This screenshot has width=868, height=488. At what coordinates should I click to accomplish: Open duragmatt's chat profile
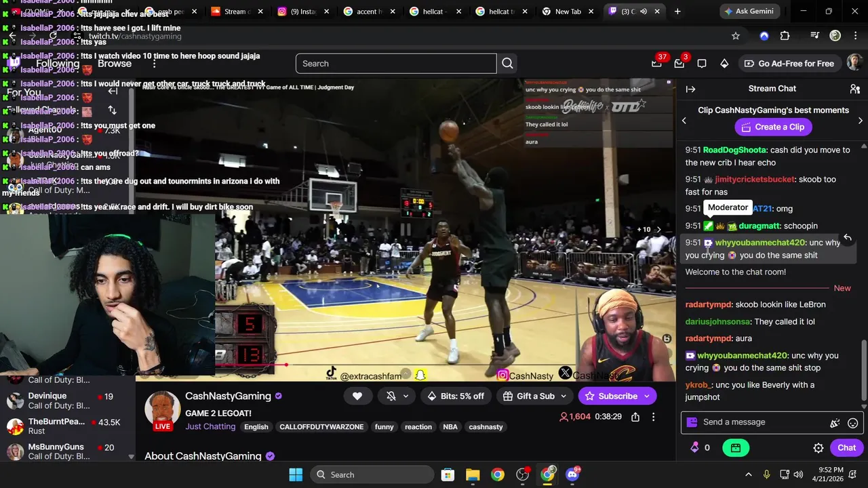pyautogui.click(x=759, y=226)
